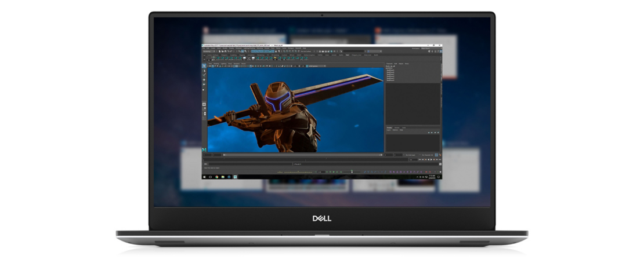Choose the Paint Selection tool in toolbox
This screenshot has height=267, width=644.
[204, 75]
